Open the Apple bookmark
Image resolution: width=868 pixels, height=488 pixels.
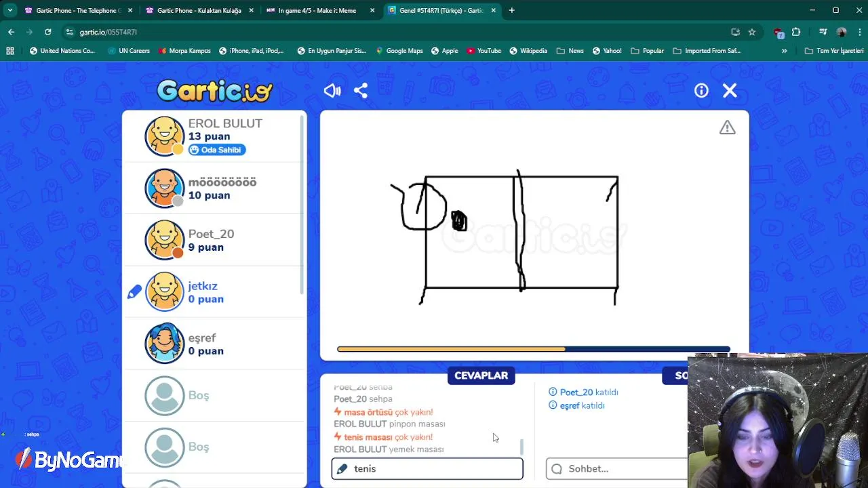(x=444, y=51)
